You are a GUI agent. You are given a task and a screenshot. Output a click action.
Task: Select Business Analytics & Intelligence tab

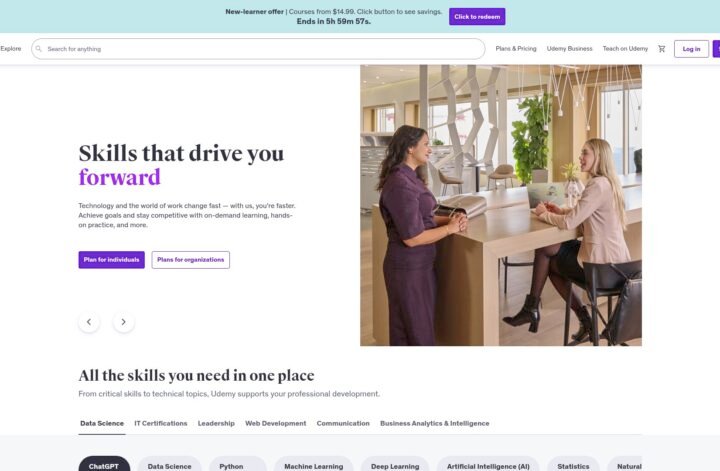434,423
